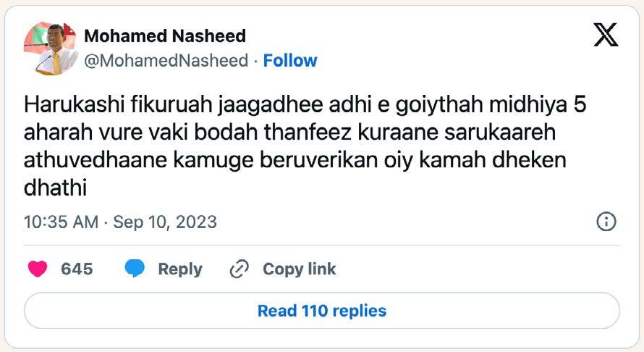Screen dimensions: 644x352
Task: Click the tweet line starting with athuvedhaane
Action: click(x=295, y=162)
